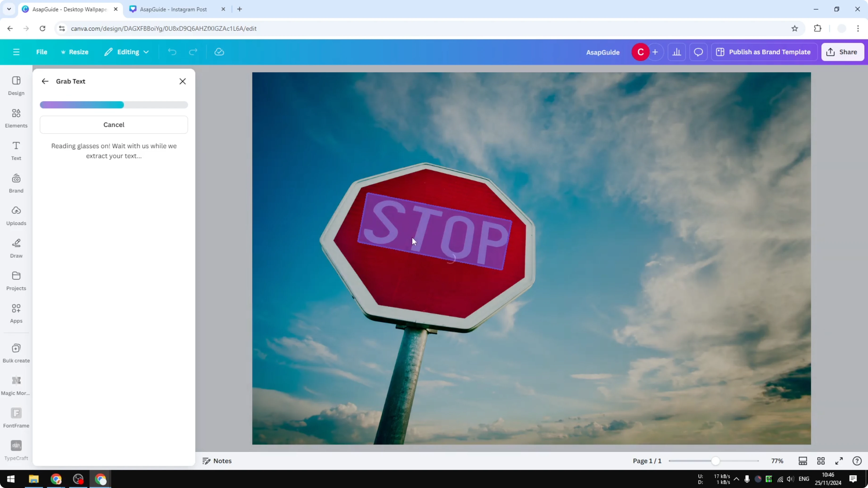Open the File menu
Image resolution: width=868 pixels, height=488 pixels.
tap(42, 52)
